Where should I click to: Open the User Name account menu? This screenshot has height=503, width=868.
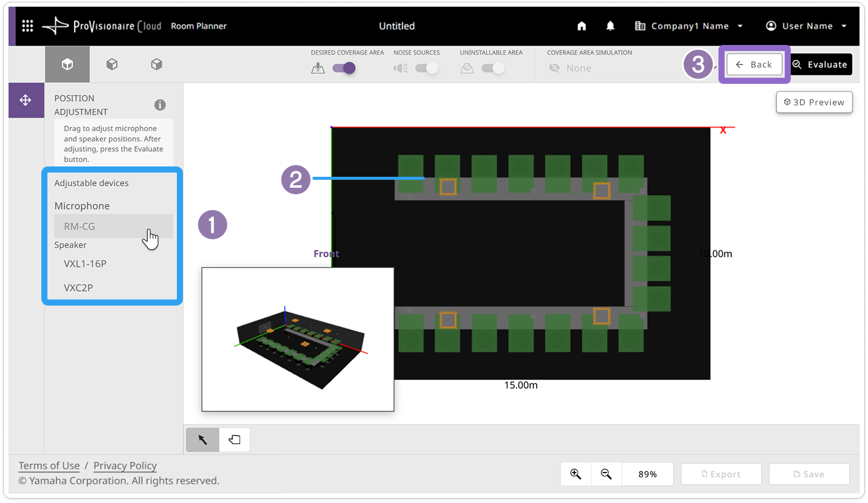tap(807, 26)
